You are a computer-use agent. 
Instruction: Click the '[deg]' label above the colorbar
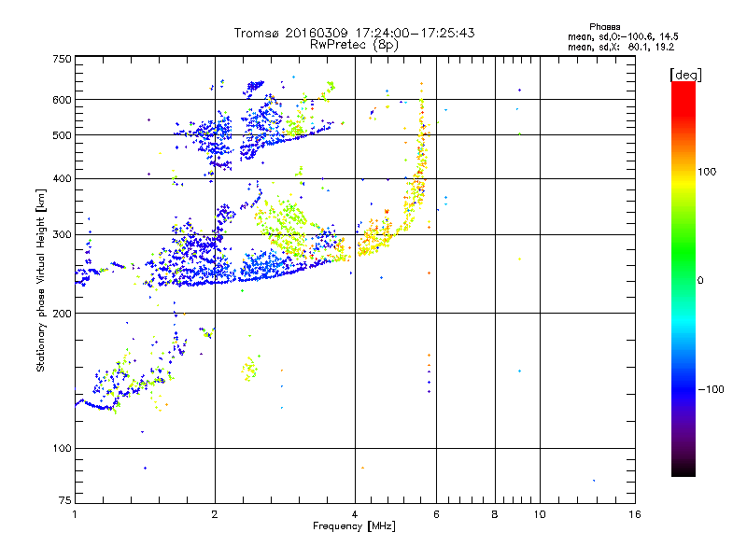point(685,75)
